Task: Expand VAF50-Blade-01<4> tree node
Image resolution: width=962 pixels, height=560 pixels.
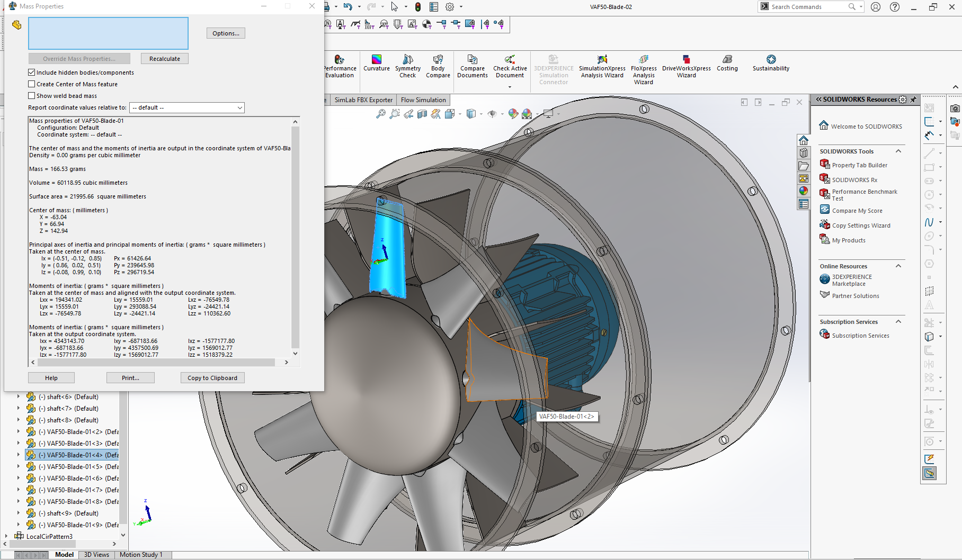Action: coord(19,455)
